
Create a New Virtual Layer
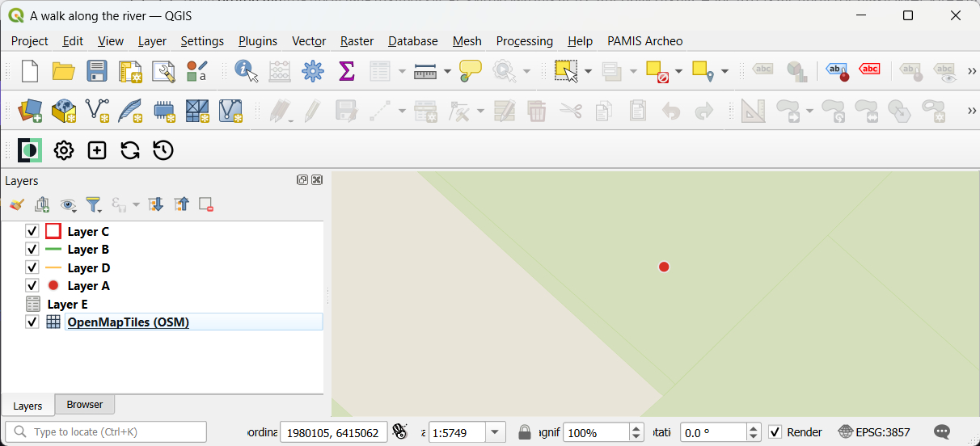230,111
